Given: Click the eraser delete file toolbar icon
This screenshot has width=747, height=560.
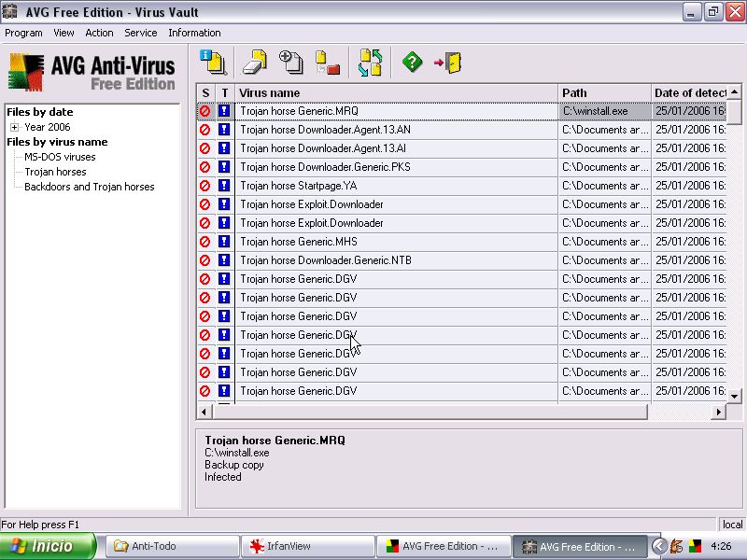Looking at the screenshot, I should (255, 63).
